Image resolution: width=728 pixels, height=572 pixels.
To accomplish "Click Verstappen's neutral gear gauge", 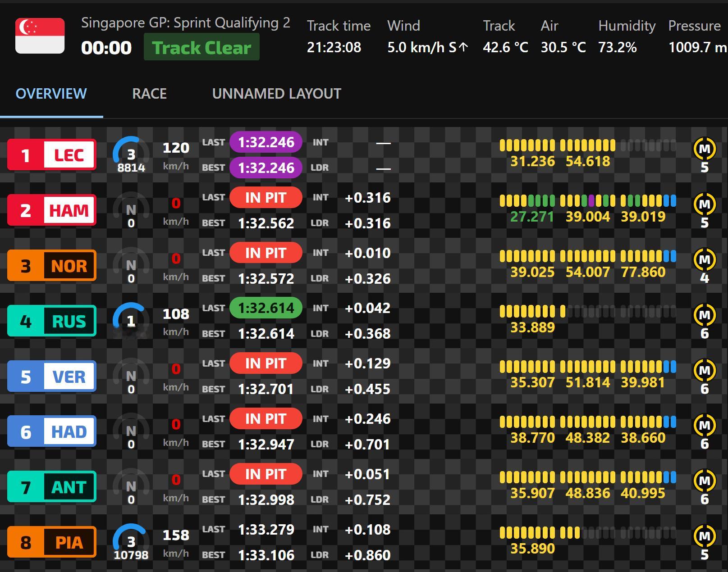I will click(131, 376).
